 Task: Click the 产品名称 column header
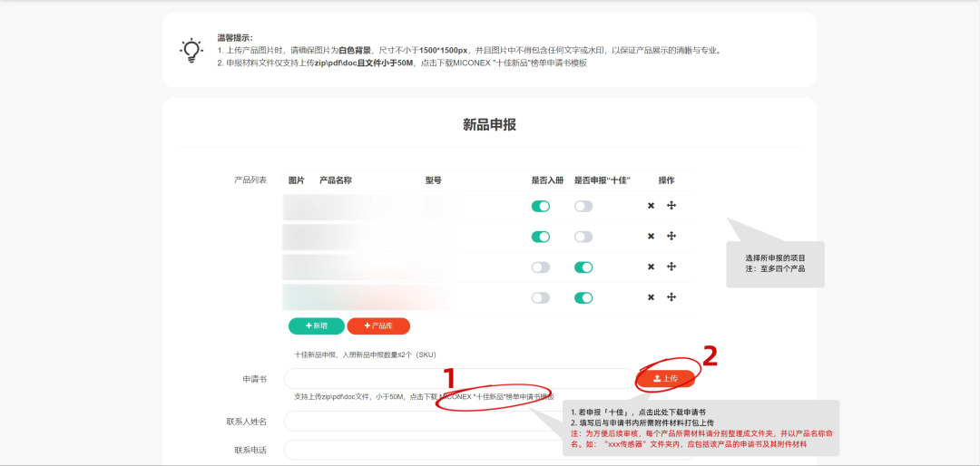click(x=336, y=180)
